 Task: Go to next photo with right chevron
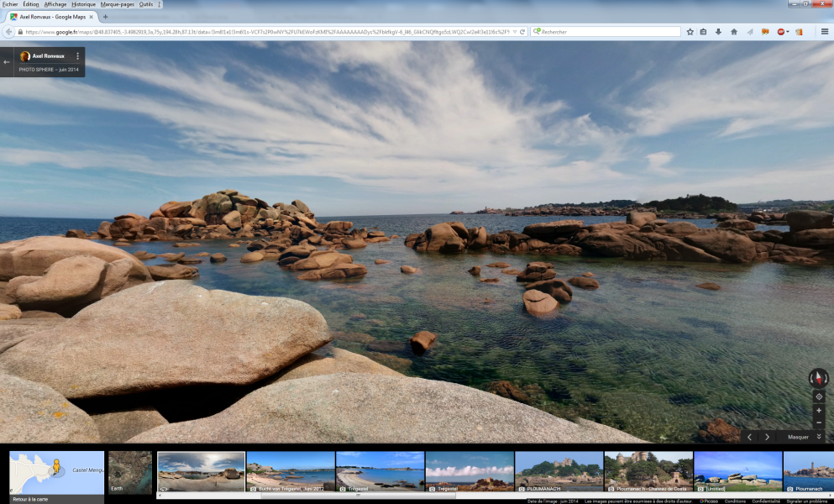coord(767,437)
